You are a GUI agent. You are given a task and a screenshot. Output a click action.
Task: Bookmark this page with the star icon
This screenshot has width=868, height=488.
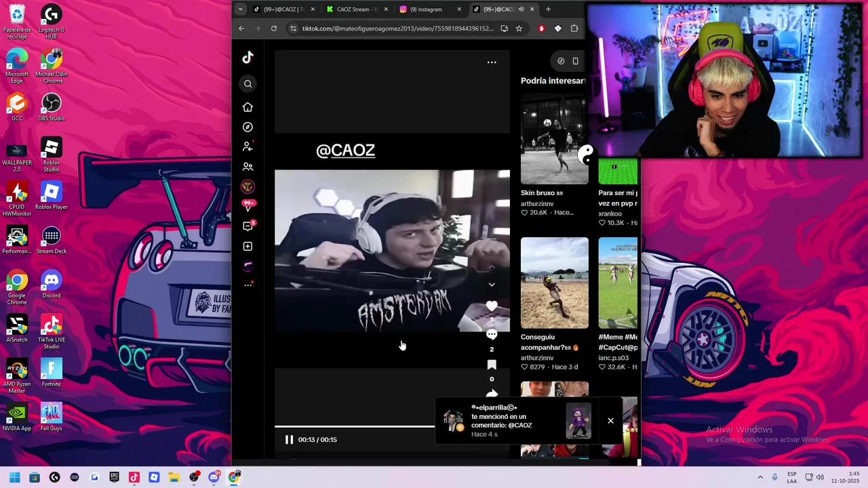coord(519,28)
